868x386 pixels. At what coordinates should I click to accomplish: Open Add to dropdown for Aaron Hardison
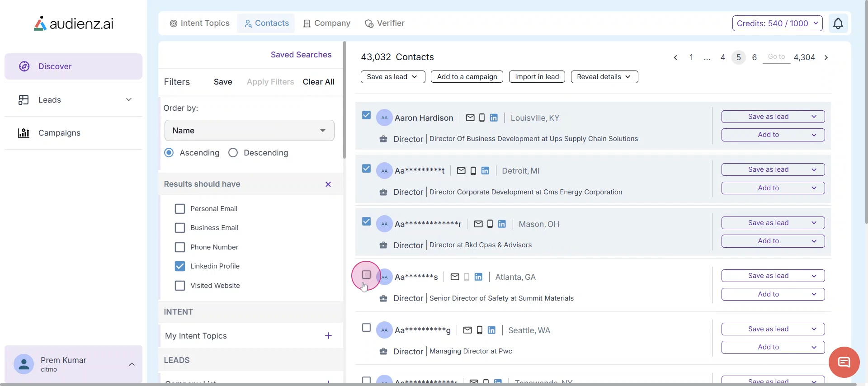pyautogui.click(x=773, y=135)
